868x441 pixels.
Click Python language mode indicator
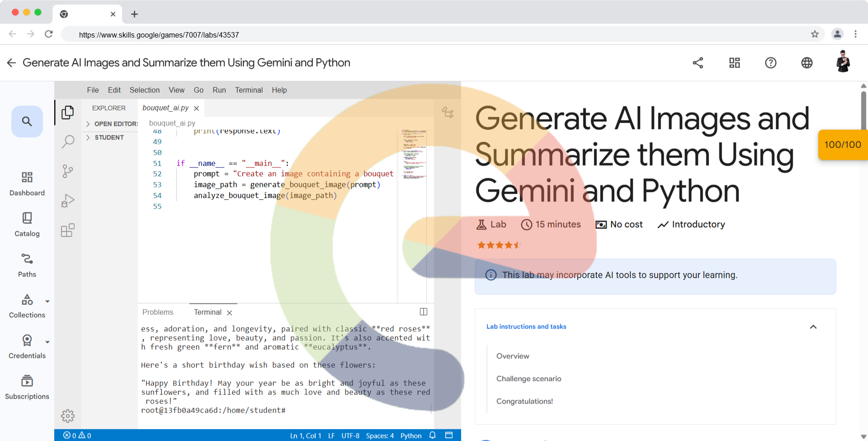[x=411, y=436]
